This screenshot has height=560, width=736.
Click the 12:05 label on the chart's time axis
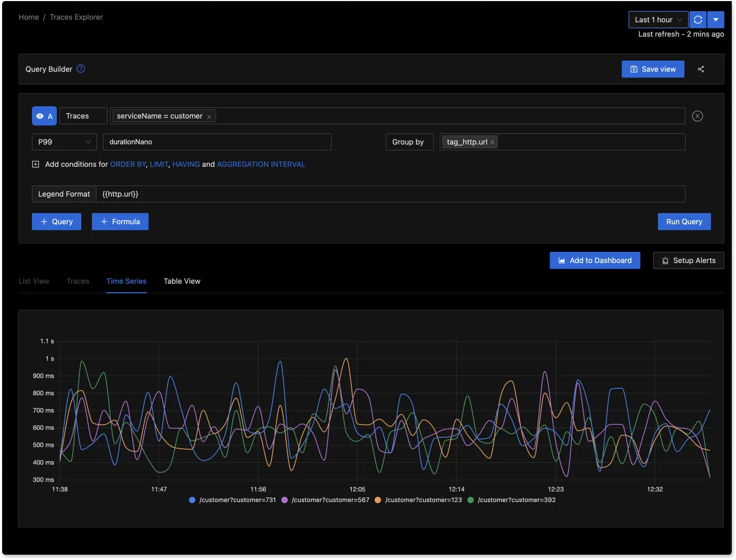click(x=357, y=489)
